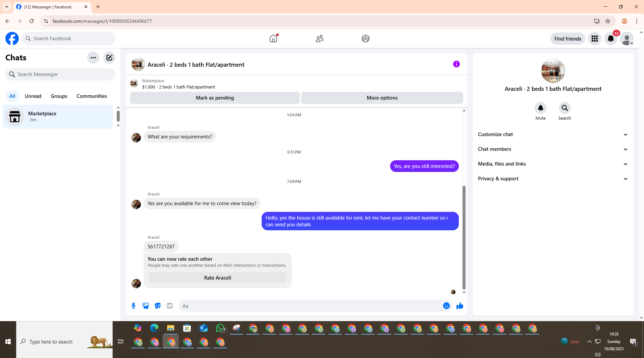Open the Chrome profile icon

625,21
